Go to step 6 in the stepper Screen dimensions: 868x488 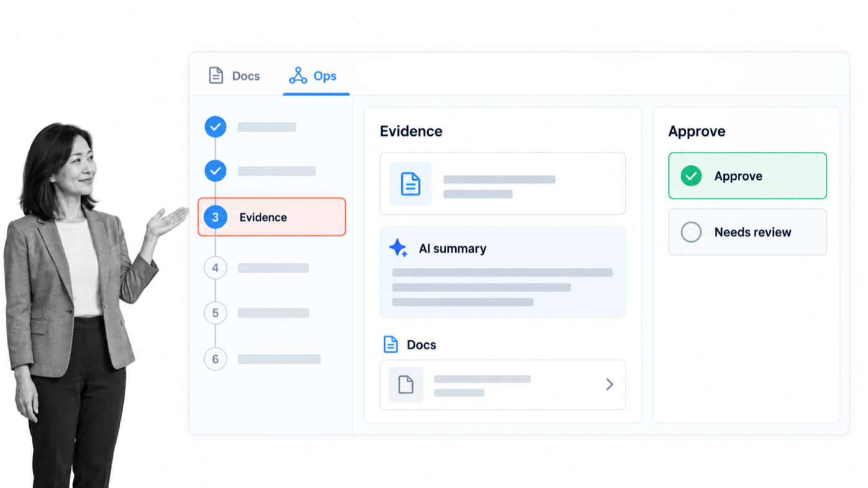[x=216, y=359]
